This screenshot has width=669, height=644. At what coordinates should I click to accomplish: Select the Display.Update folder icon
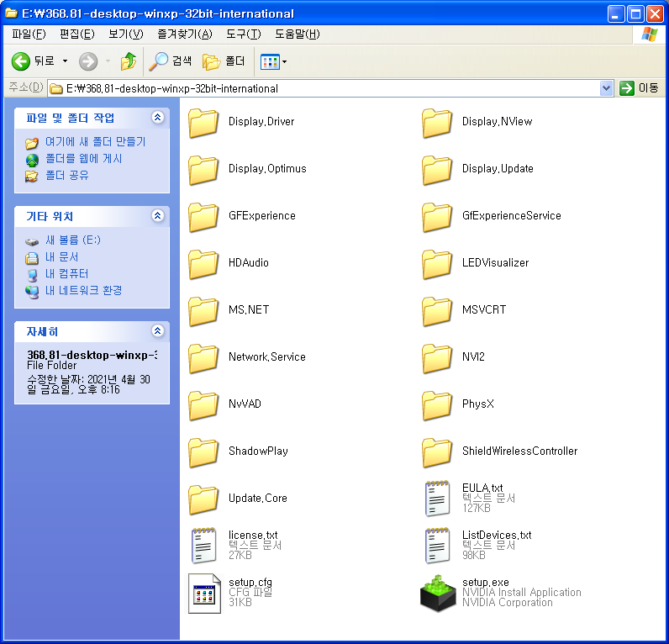pos(437,170)
